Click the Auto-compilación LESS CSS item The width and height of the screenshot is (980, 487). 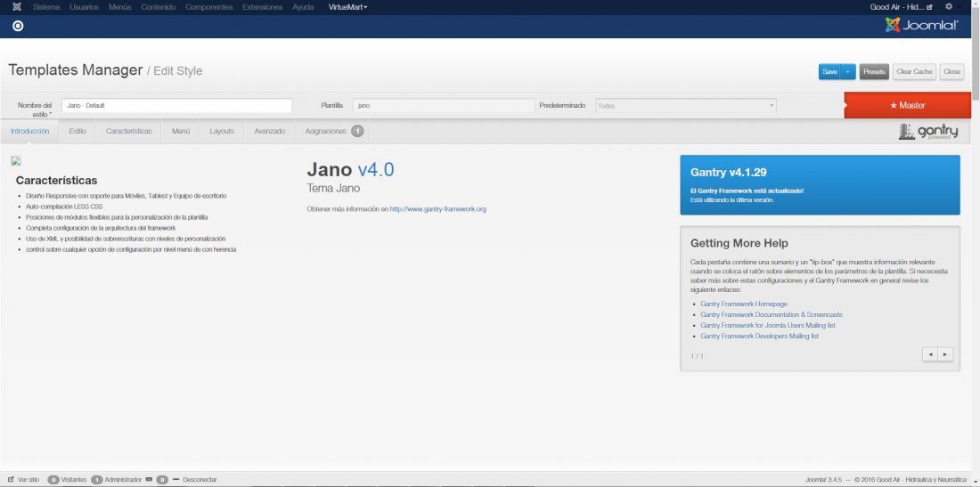point(64,206)
